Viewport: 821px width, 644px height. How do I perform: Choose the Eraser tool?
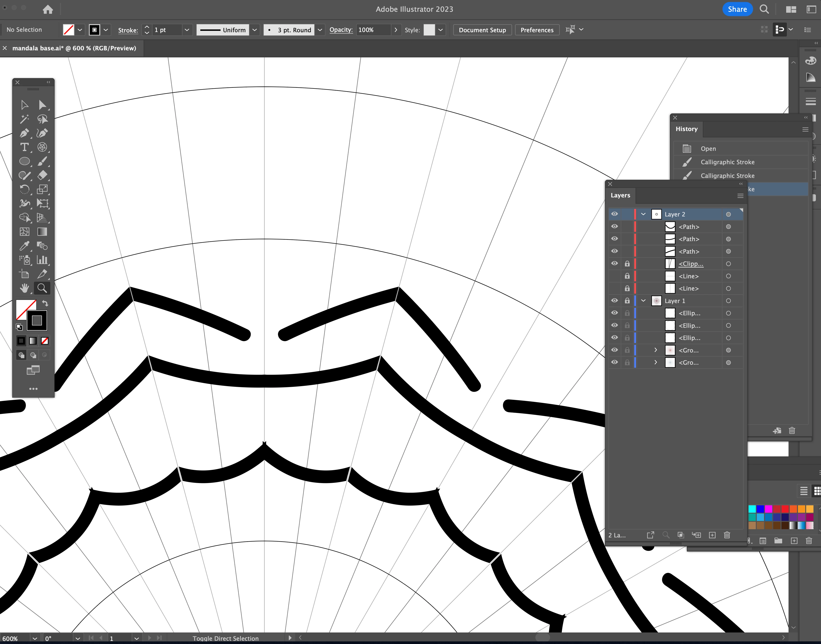pyautogui.click(x=42, y=175)
